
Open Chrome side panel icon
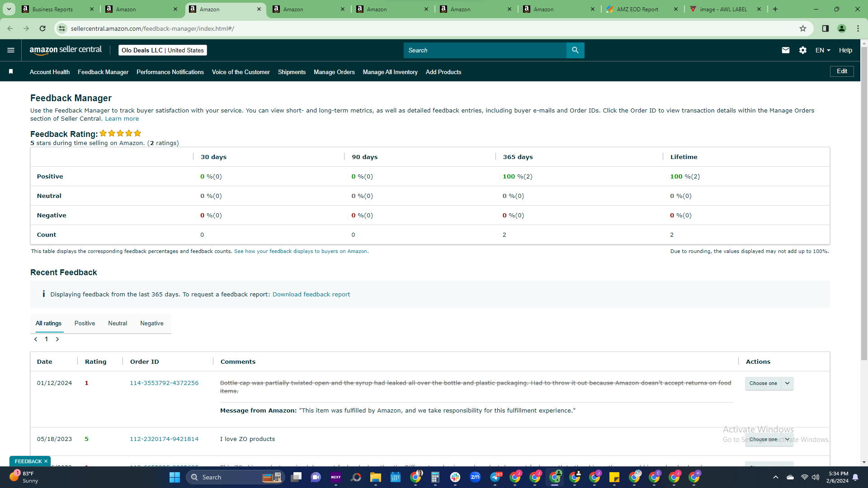826,28
